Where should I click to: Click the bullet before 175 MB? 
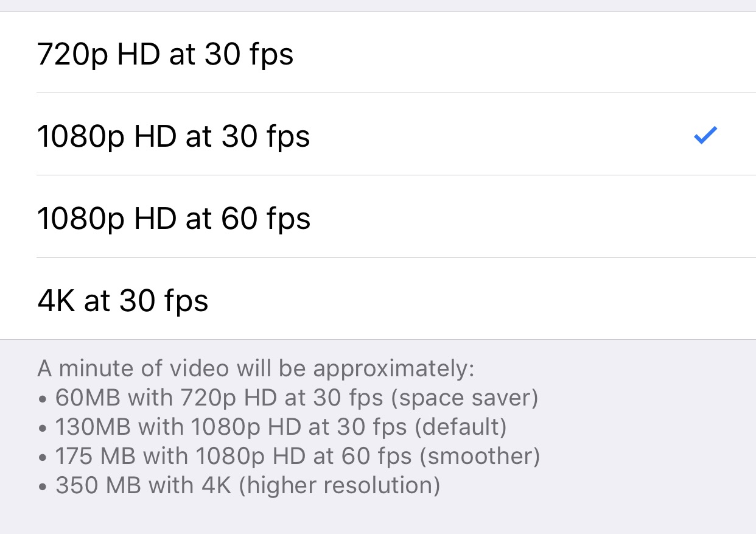(x=42, y=458)
